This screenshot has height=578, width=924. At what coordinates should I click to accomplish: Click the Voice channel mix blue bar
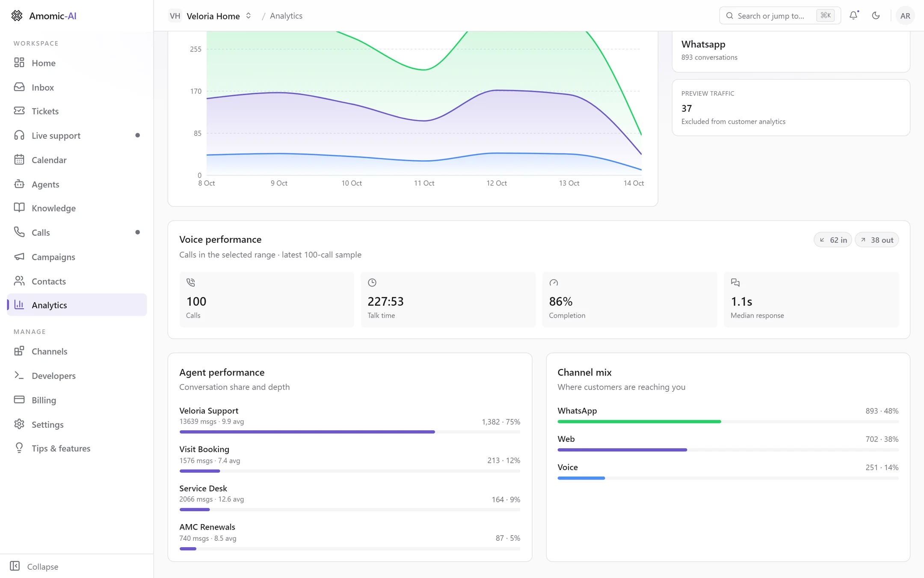point(581,478)
